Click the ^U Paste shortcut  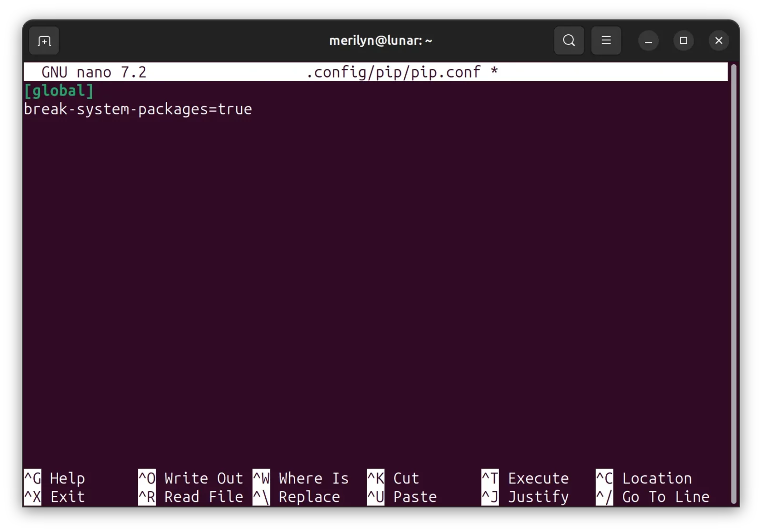click(x=402, y=497)
